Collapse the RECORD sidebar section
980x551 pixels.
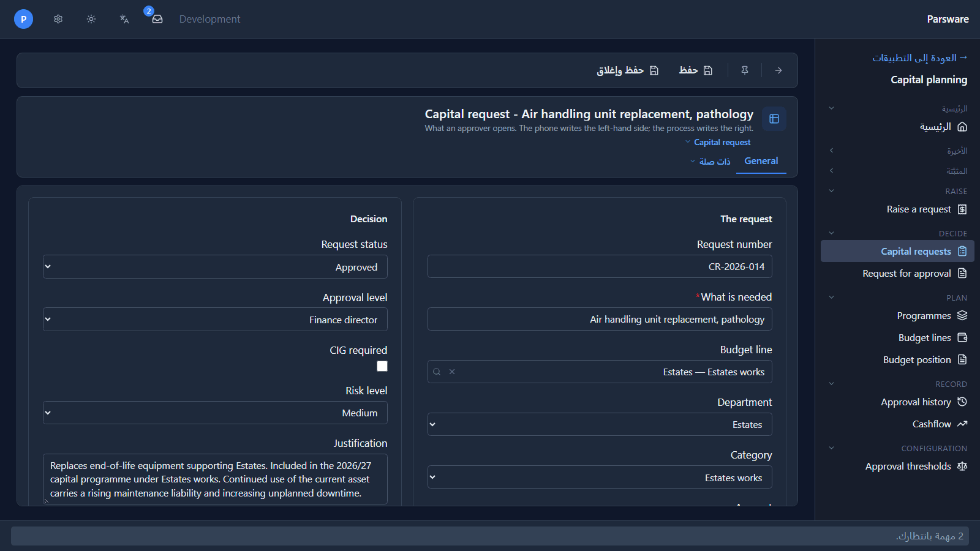(831, 383)
